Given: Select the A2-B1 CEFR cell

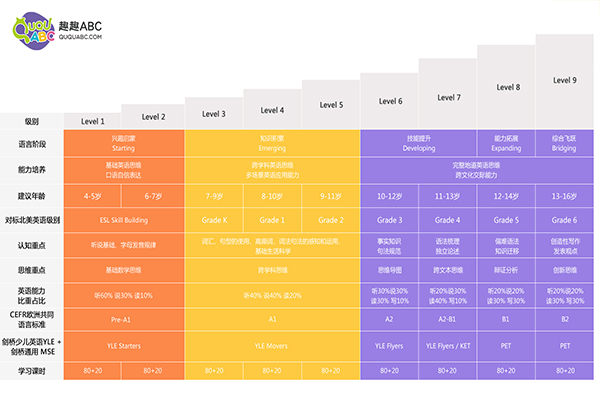Looking at the screenshot, I should [x=447, y=320].
